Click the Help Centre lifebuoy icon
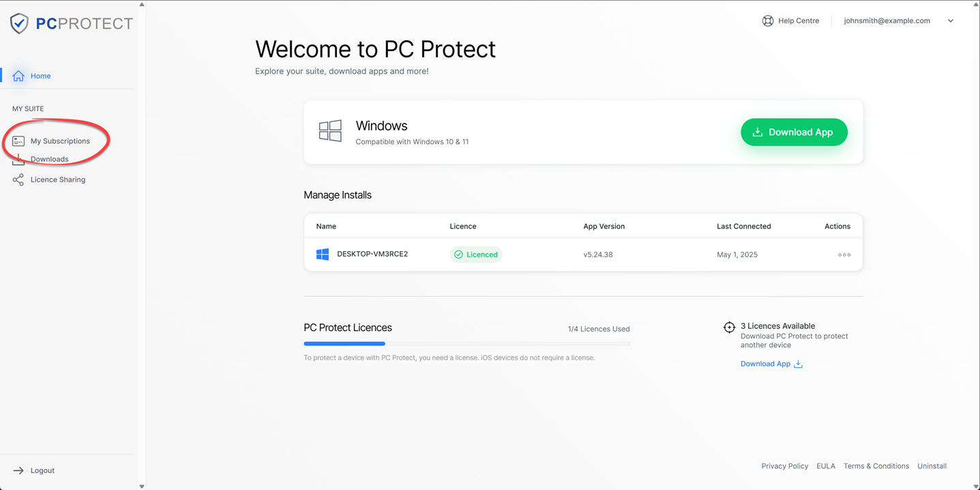The image size is (980, 490). [x=768, y=21]
